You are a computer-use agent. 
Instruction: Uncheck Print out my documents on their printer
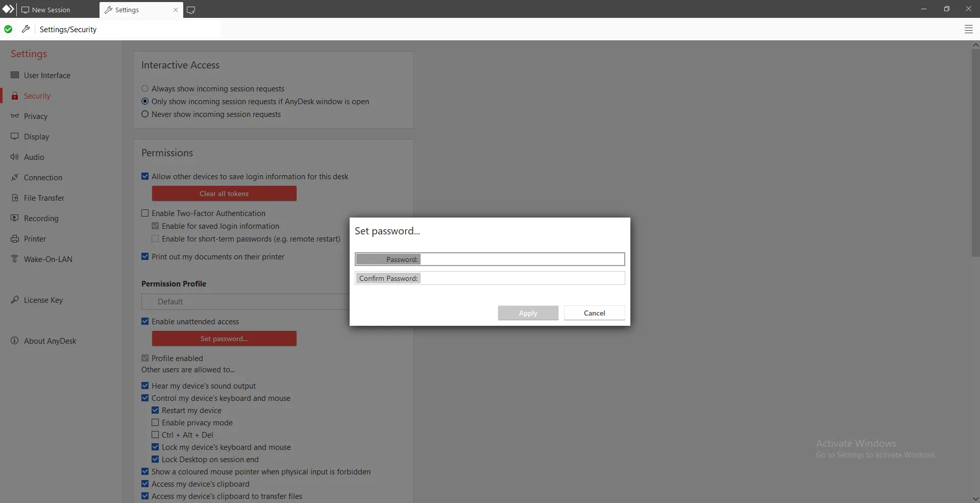145,256
